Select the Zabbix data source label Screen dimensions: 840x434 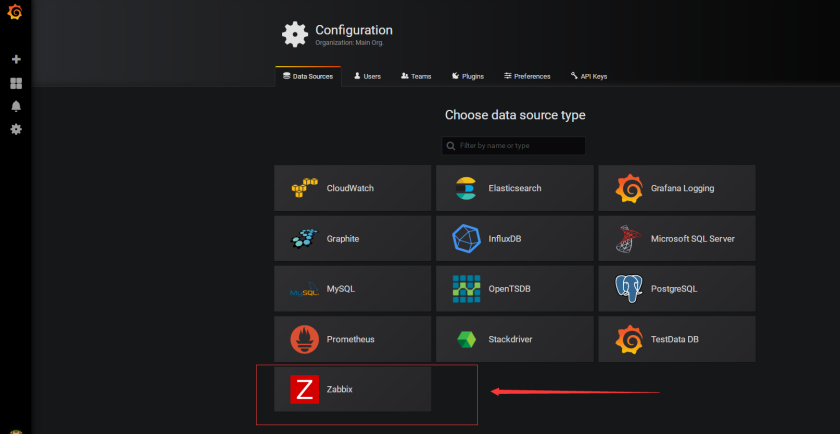point(340,389)
